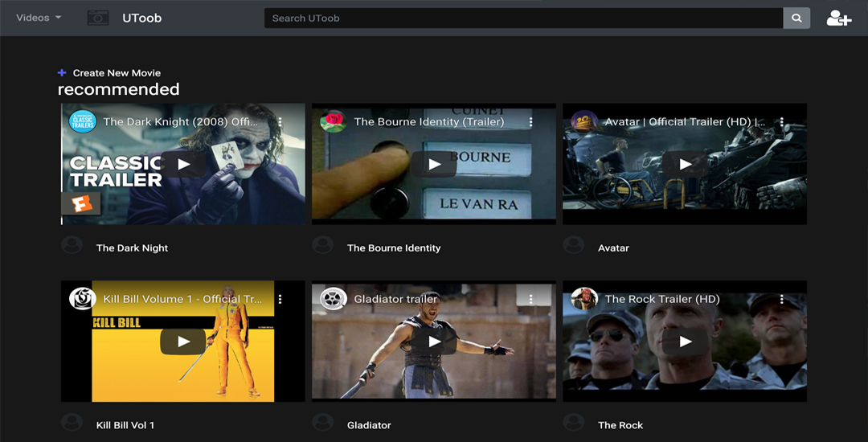This screenshot has width=868, height=442.
Task: Open more options on Bourne Identity video
Action: (531, 121)
